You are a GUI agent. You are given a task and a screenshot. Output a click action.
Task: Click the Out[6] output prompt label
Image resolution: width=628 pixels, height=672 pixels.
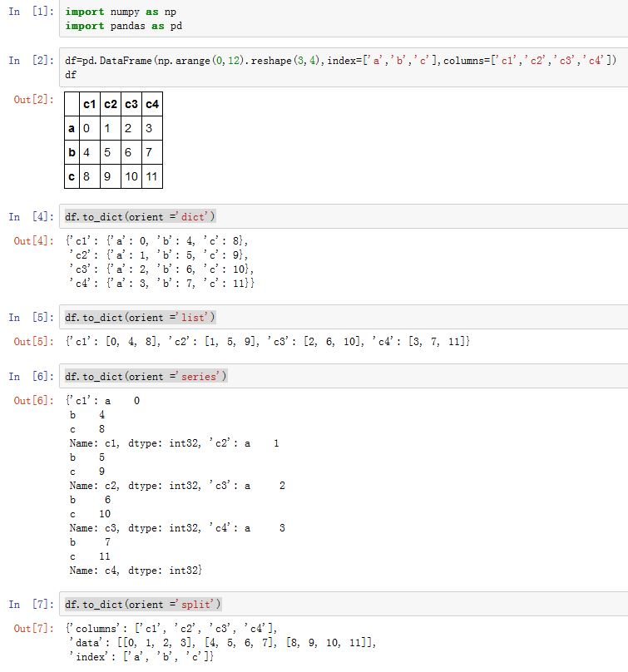[33, 401]
